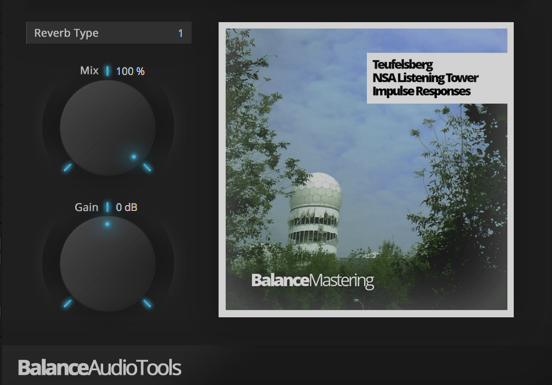Open the Reverb Type selector

tap(109, 33)
